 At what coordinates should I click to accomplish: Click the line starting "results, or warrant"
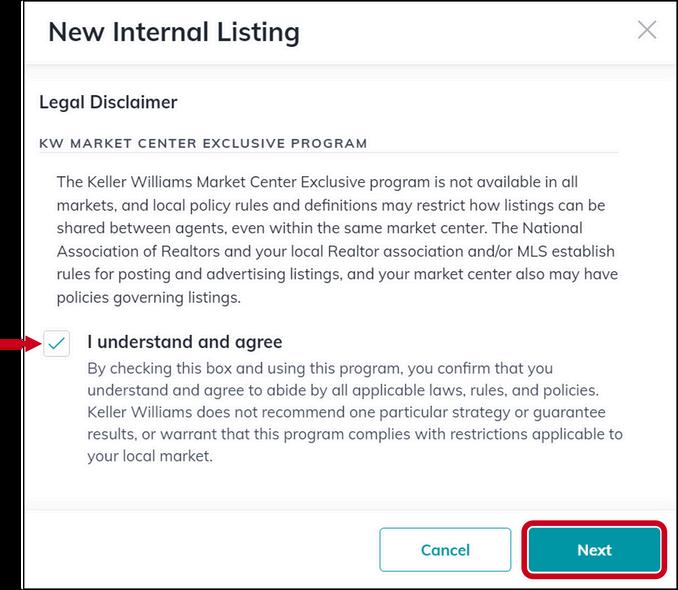coord(355,434)
